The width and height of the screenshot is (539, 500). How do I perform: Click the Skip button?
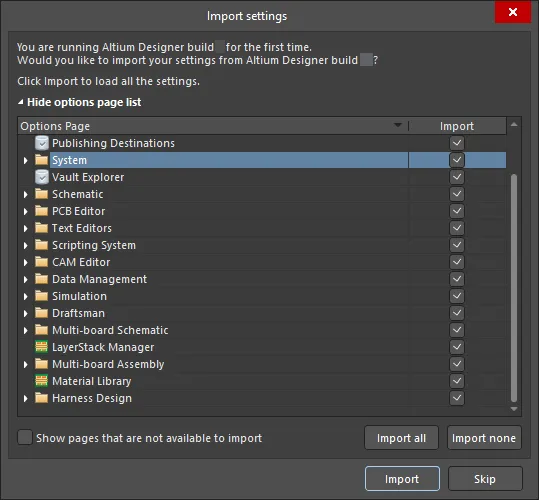pos(485,479)
